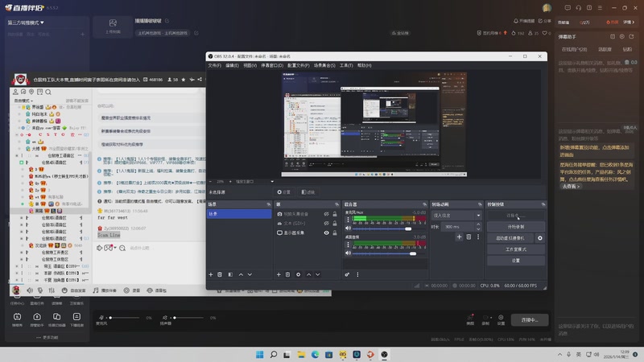Click the Windows taskbar search icon

coord(274,354)
